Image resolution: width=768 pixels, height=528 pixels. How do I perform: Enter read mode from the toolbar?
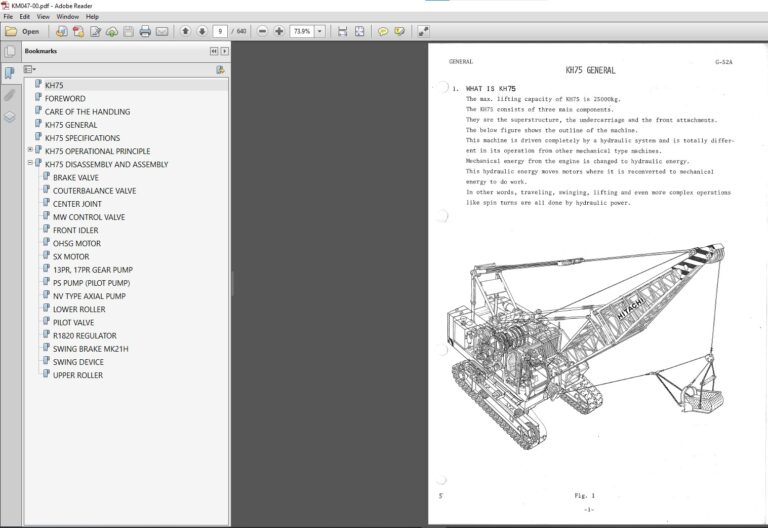tap(424, 31)
